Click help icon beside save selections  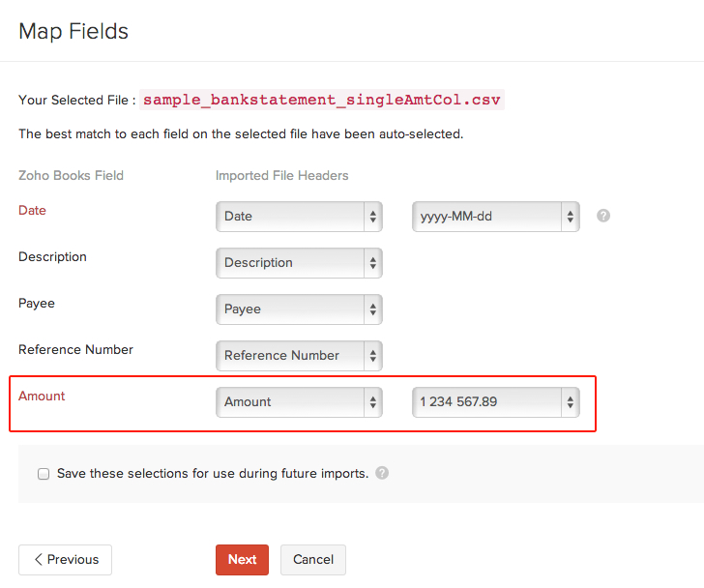(x=382, y=474)
